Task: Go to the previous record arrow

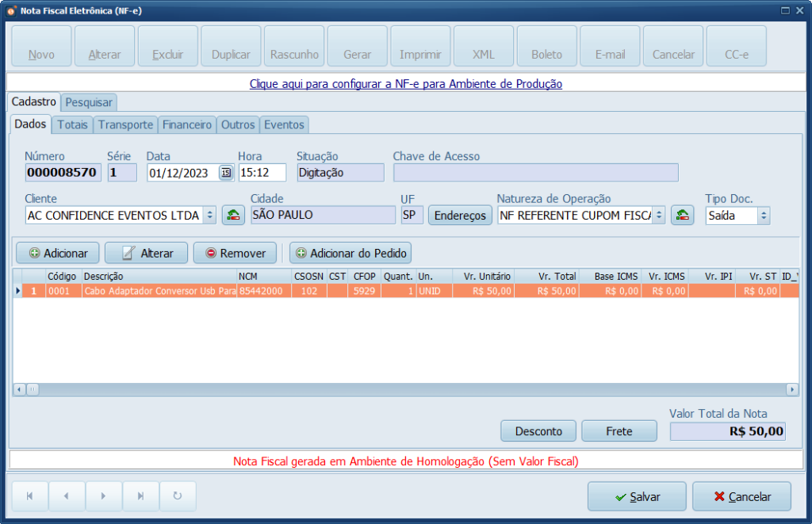Action: pos(67,496)
